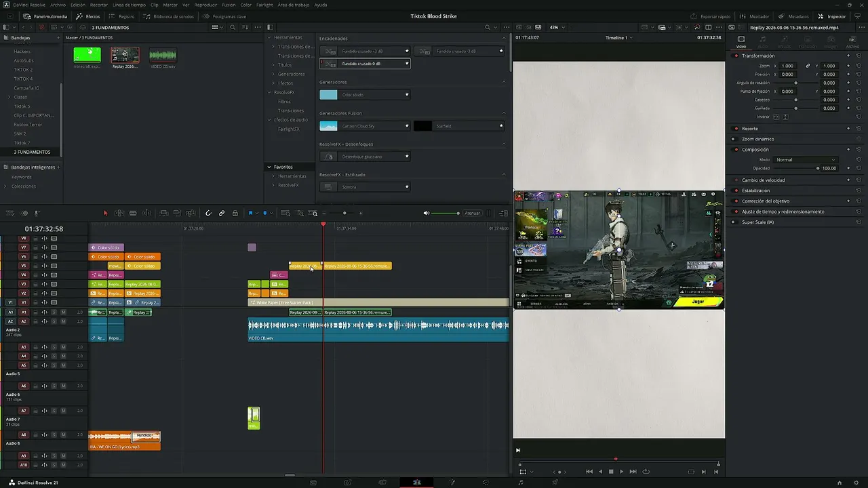Collapse the Encadenados effects group
The height and width of the screenshot is (488, 868).
[x=504, y=39]
